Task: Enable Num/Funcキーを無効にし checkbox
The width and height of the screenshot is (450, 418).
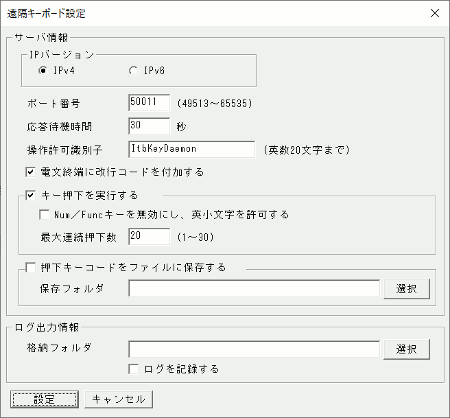Action: 44,214
